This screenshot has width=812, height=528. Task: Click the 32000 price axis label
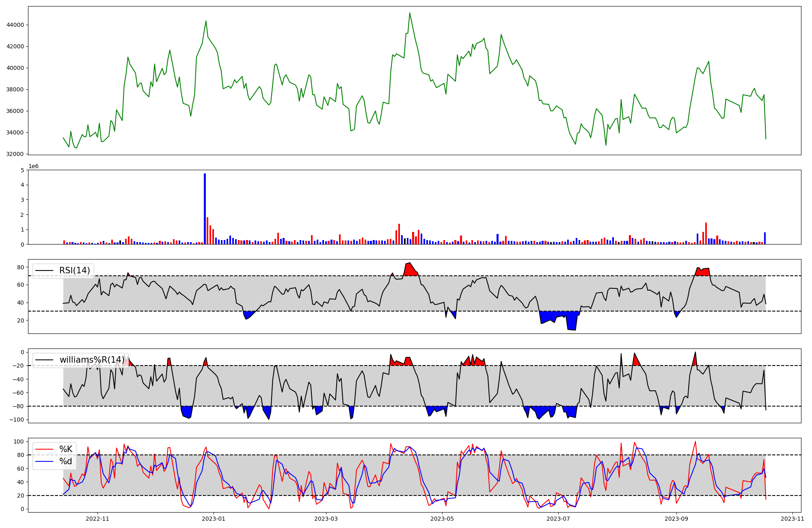(x=15, y=154)
